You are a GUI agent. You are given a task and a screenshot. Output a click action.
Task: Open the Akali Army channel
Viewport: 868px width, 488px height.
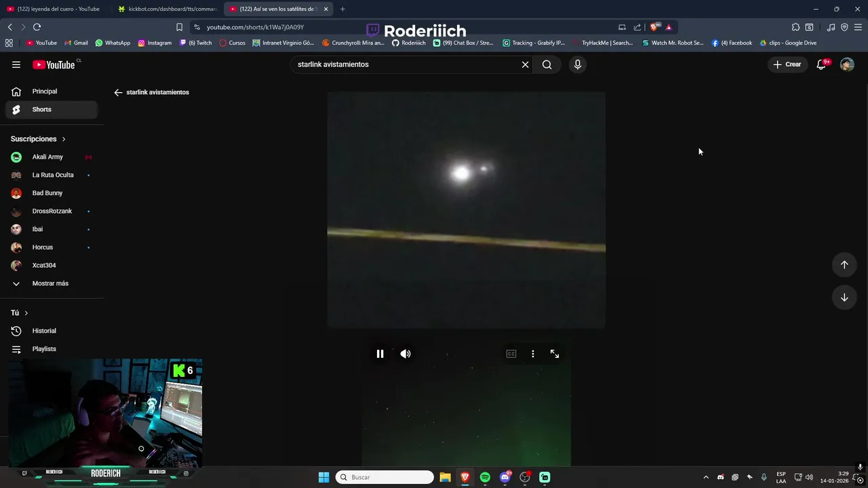click(52, 157)
